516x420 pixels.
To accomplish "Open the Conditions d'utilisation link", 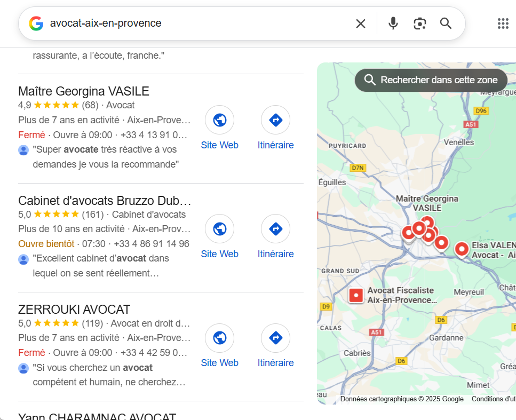I will (494, 399).
